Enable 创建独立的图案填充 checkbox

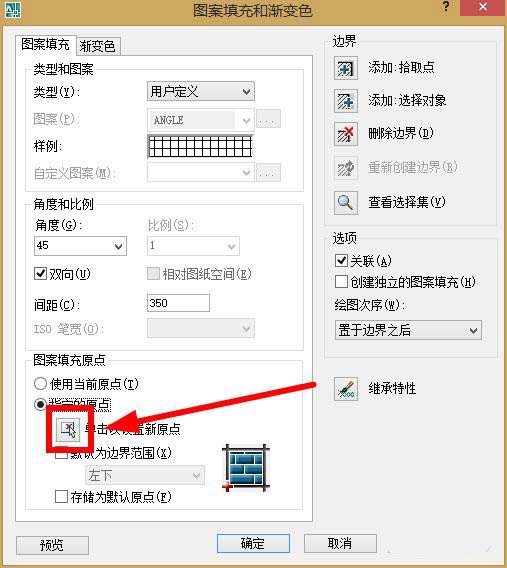point(341,281)
